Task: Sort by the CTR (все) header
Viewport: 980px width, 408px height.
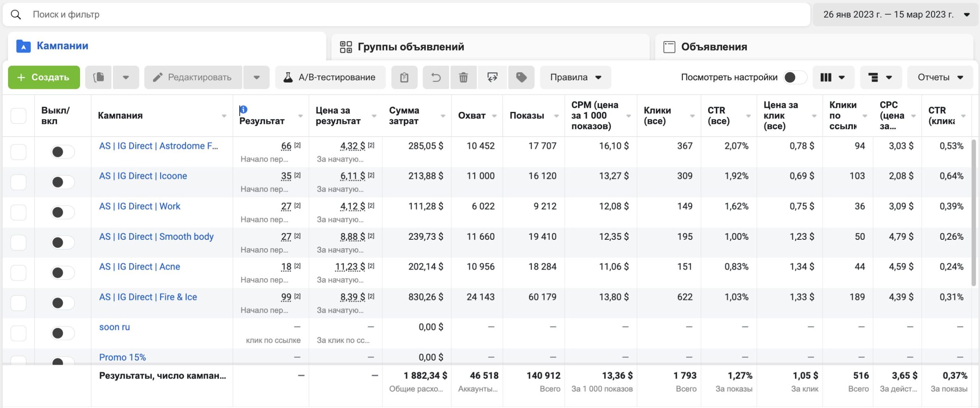Action: pos(719,115)
